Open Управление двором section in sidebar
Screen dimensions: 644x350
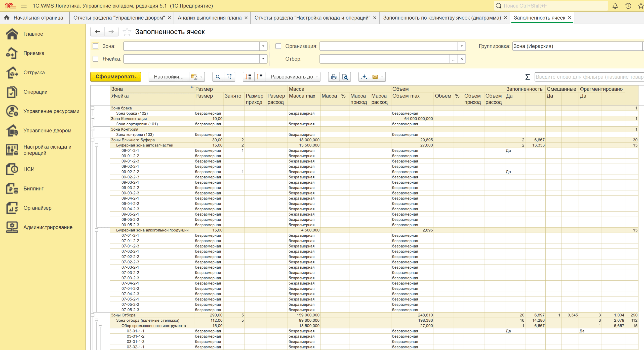[x=47, y=131]
